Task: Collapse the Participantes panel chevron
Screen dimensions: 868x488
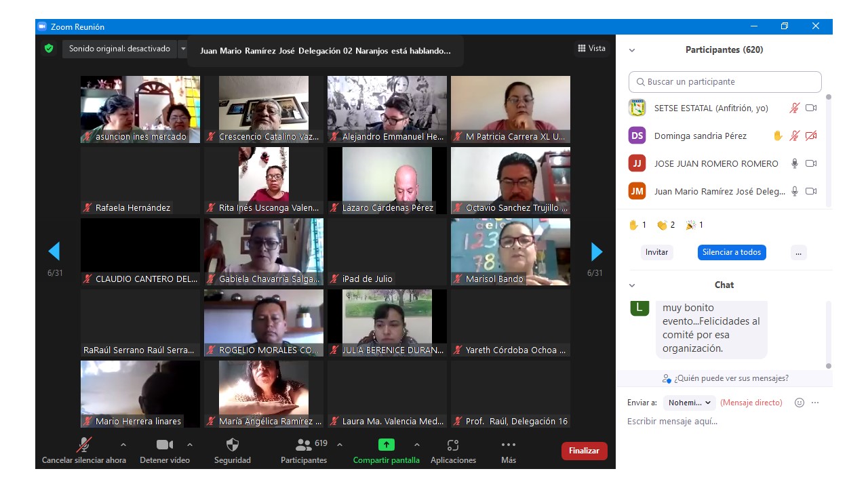Action: tap(632, 50)
